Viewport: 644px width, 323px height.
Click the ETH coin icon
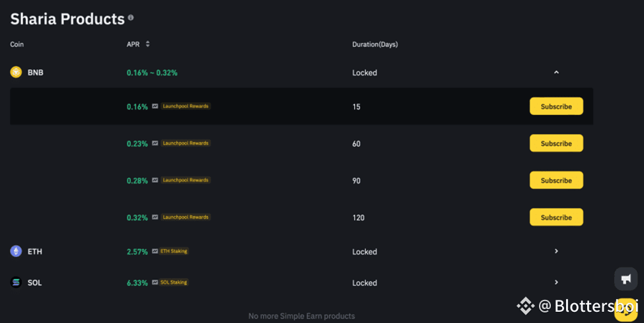[16, 251]
